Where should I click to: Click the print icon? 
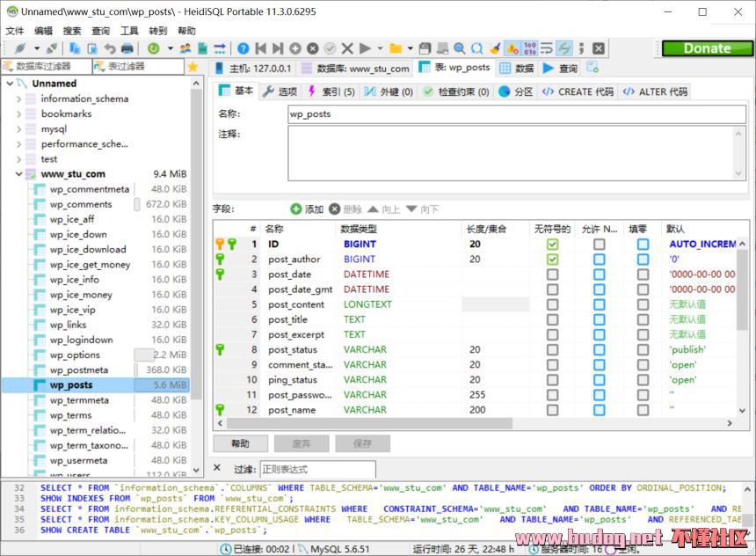(x=127, y=48)
